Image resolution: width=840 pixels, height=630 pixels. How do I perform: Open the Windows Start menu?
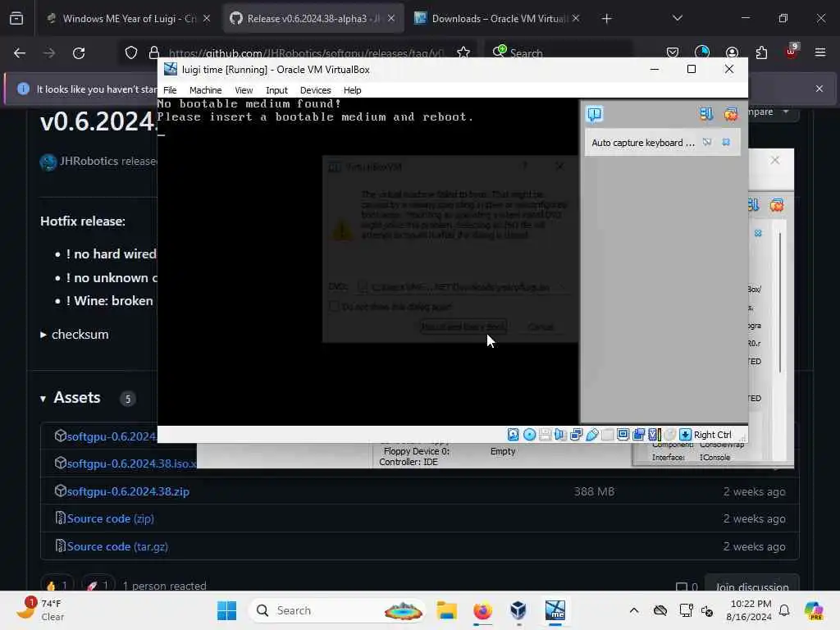pos(226,610)
